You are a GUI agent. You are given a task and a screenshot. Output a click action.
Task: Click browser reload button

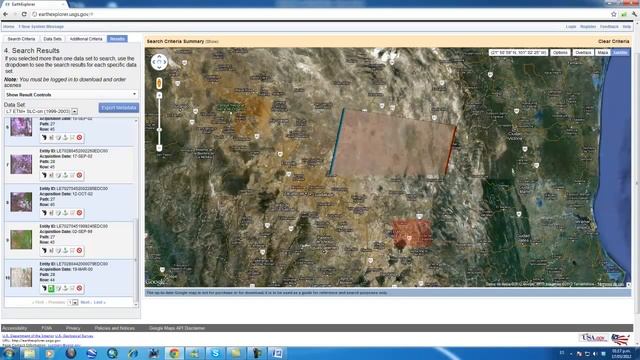pos(24,14)
